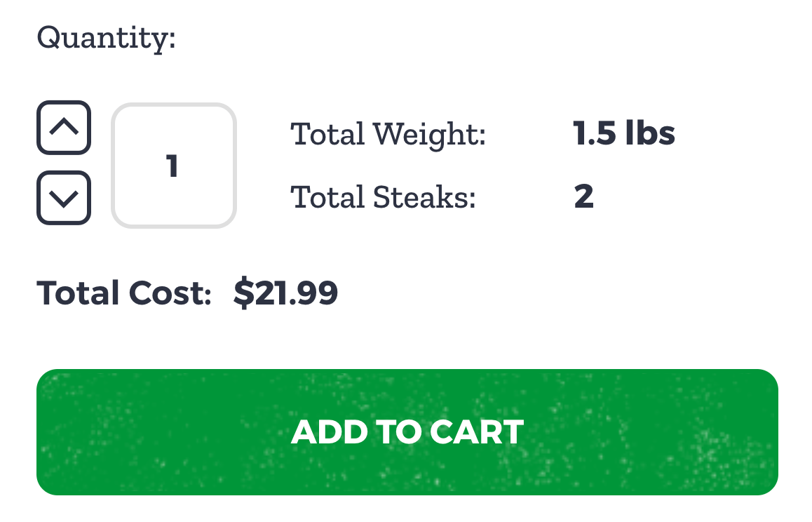Click the Total Cost label

click(x=124, y=293)
